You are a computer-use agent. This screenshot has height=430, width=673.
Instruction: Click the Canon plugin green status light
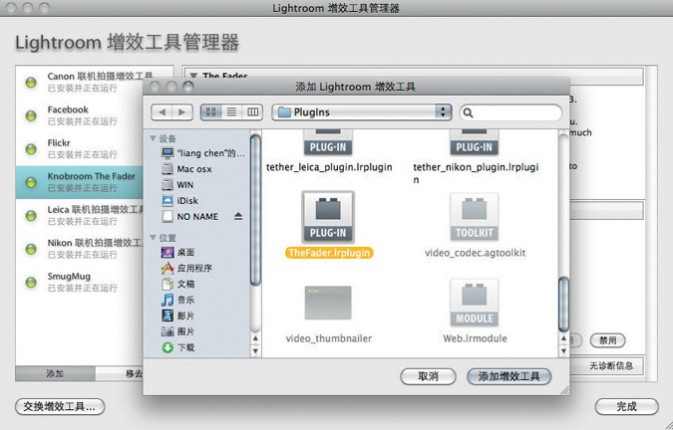pos(31,82)
